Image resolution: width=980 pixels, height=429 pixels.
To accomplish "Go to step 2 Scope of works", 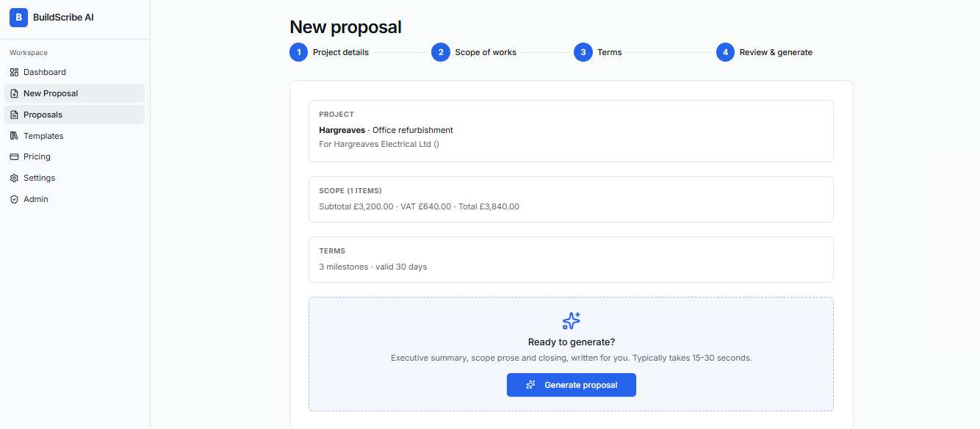I will tap(474, 52).
